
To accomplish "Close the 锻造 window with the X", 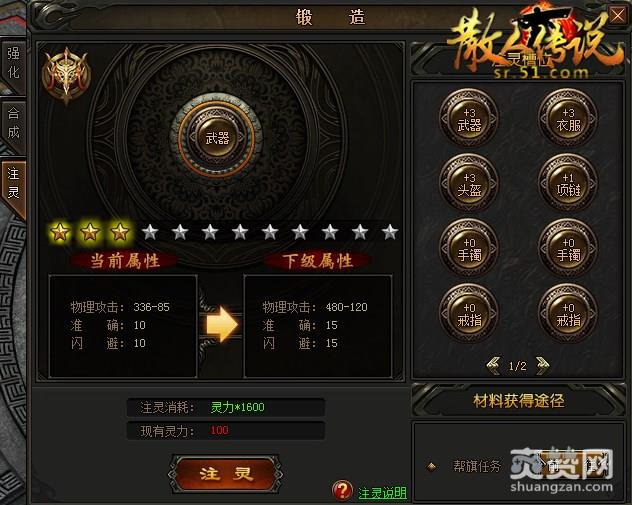I will (617, 16).
